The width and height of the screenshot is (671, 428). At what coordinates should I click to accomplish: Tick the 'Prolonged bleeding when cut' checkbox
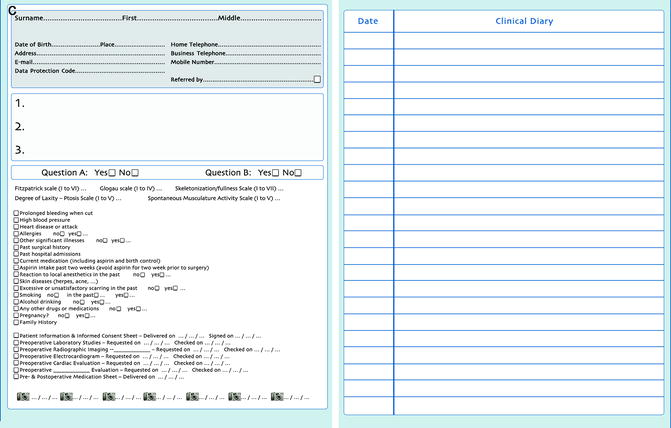point(16,213)
